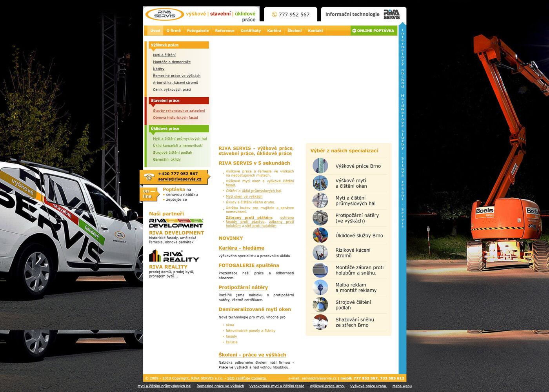The image size is (549, 392).
Task: Click the email @ icon beside servis@rivaservis.cz
Action: 149,177
